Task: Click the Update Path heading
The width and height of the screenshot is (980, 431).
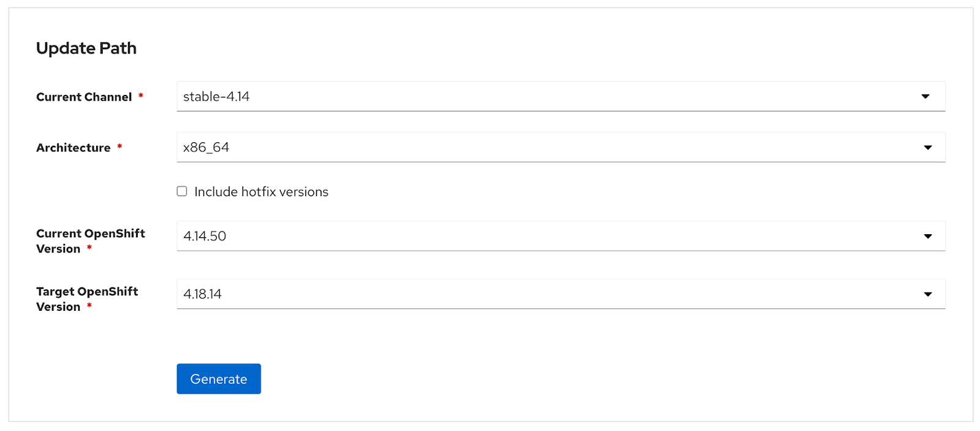Action: (x=86, y=48)
